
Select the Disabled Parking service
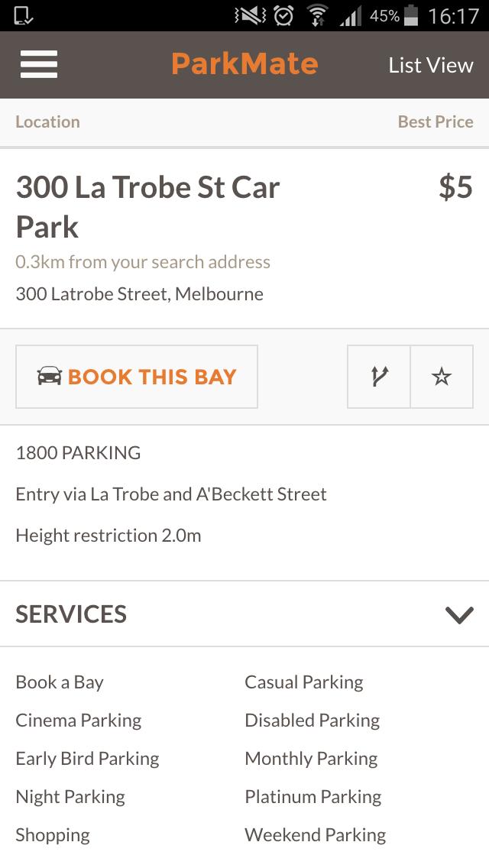(312, 720)
